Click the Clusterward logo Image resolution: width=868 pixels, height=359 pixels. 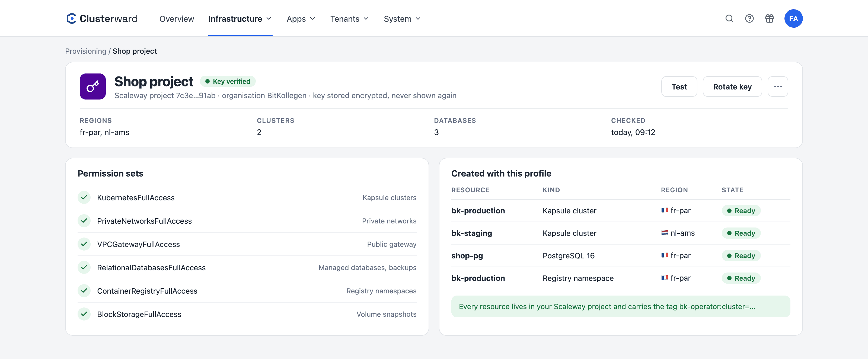[102, 18]
